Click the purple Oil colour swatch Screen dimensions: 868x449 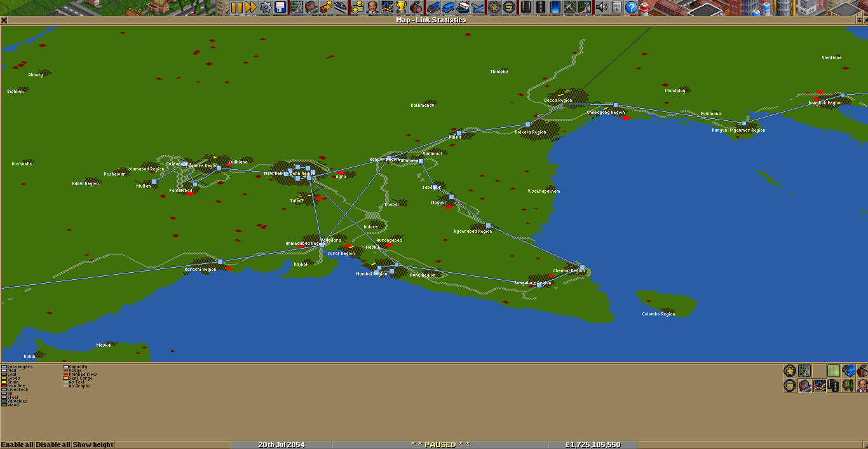(x=4, y=394)
